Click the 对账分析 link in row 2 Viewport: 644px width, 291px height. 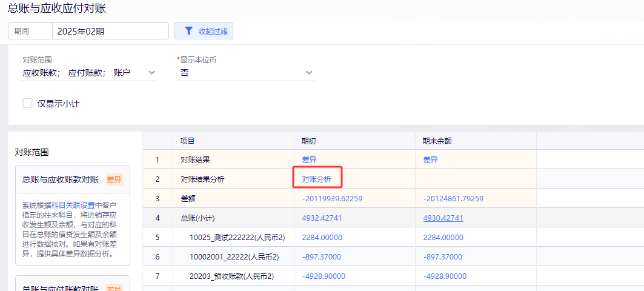click(x=316, y=179)
